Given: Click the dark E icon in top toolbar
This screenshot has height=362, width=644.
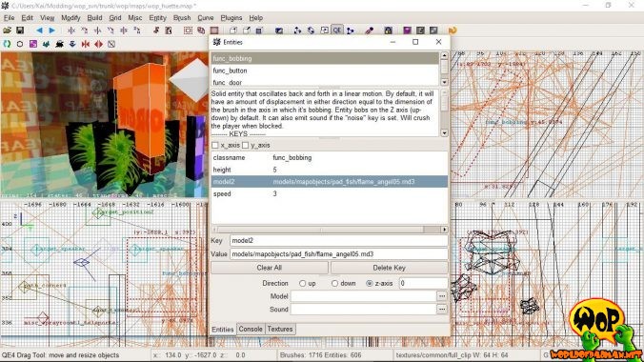Looking at the screenshot, I should (420, 30).
